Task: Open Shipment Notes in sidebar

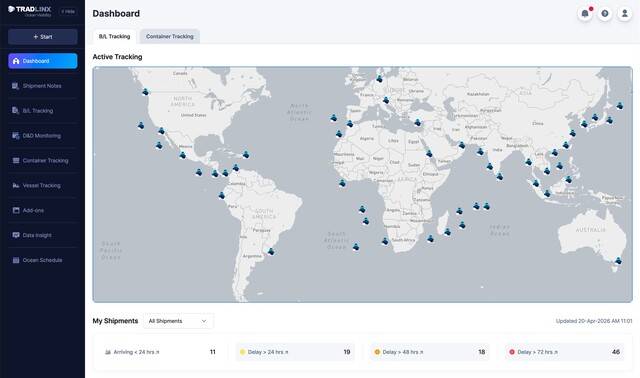Action: coord(42,86)
